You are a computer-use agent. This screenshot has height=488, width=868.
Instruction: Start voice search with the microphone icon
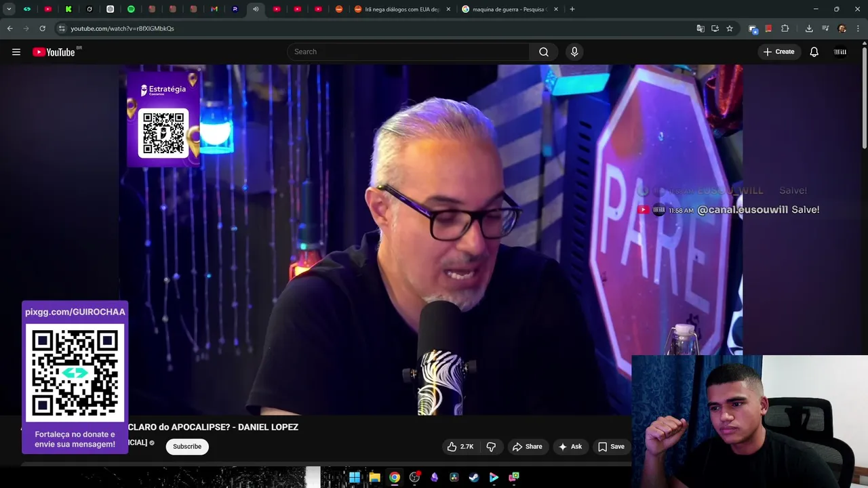pos(574,52)
